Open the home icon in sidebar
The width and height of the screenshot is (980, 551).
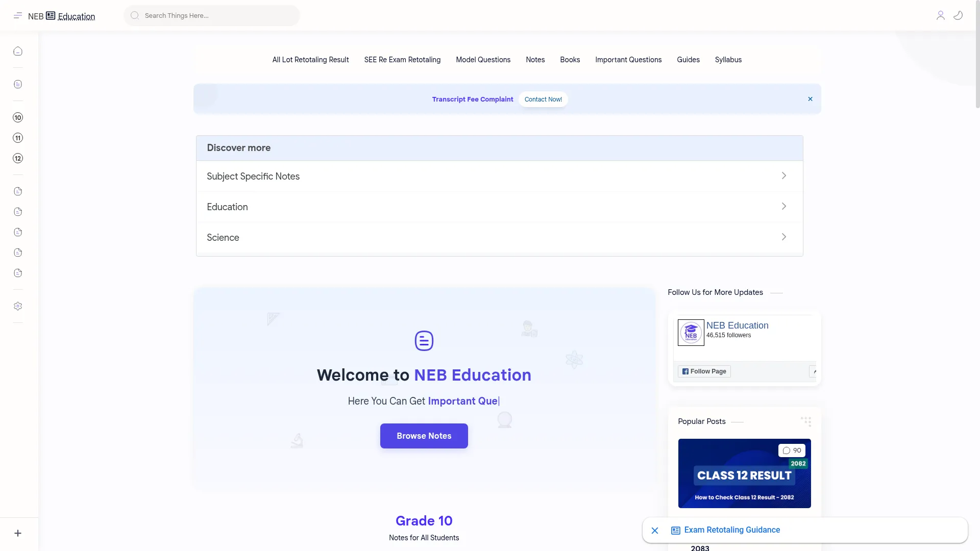pyautogui.click(x=18, y=52)
